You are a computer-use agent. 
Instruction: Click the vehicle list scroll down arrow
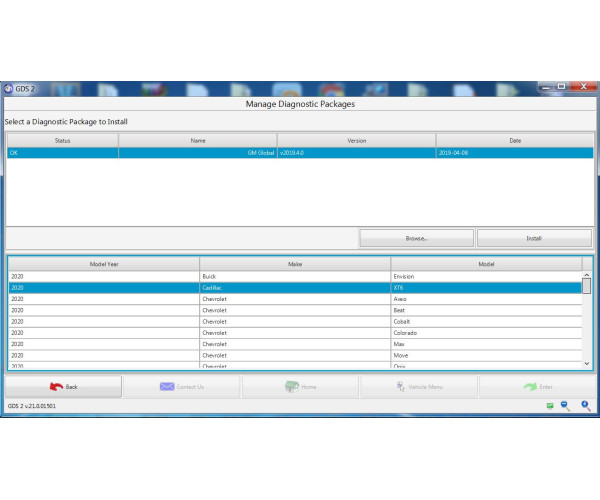[x=587, y=364]
